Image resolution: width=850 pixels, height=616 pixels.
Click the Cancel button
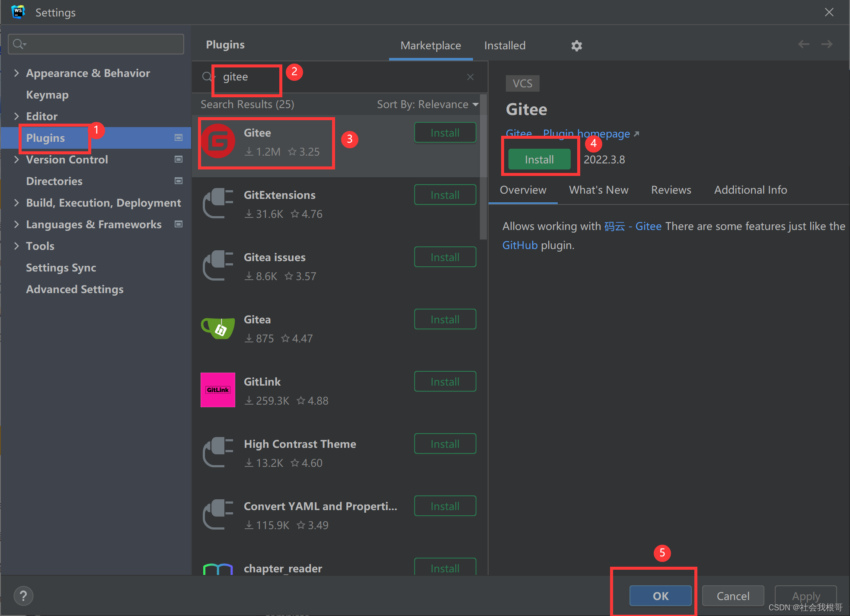tap(733, 596)
